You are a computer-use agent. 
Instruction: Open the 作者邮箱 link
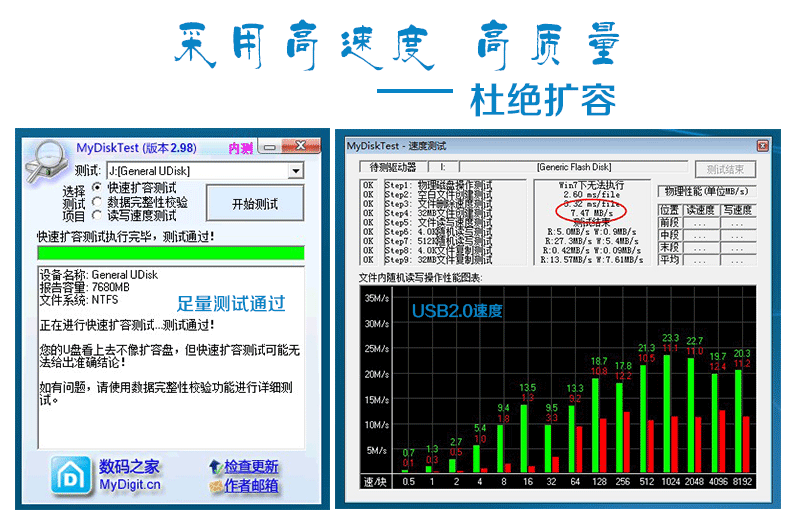251,486
